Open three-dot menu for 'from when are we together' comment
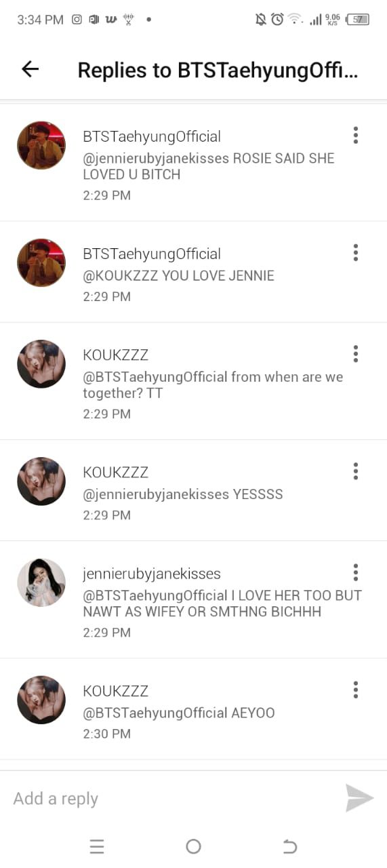Screen dimensions: 387x868 point(355,354)
